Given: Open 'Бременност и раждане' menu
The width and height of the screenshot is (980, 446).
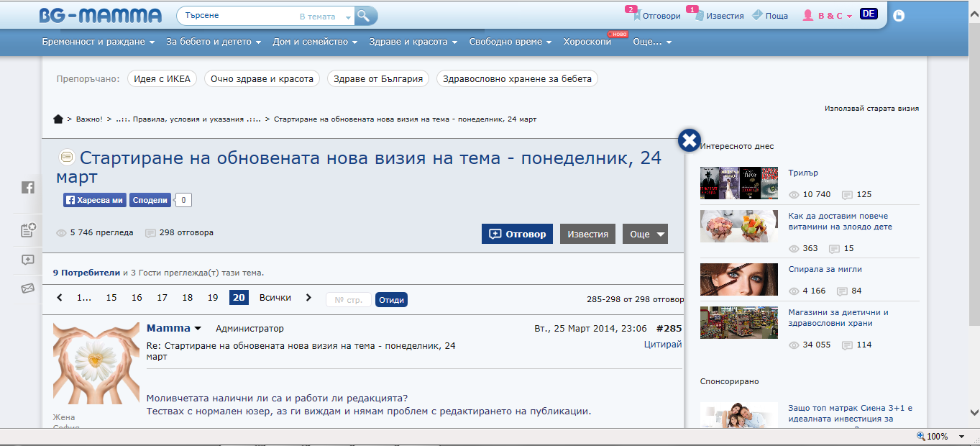Looking at the screenshot, I should coord(99,42).
